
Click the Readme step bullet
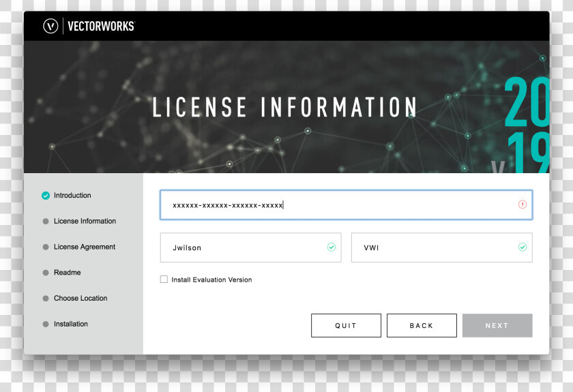(46, 273)
